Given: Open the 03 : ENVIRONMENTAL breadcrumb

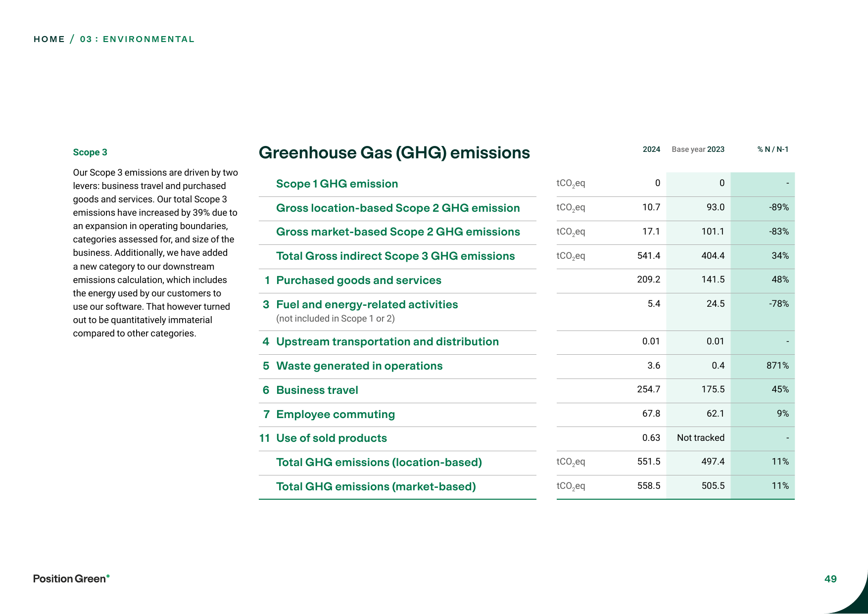Looking at the screenshot, I should coord(137,39).
